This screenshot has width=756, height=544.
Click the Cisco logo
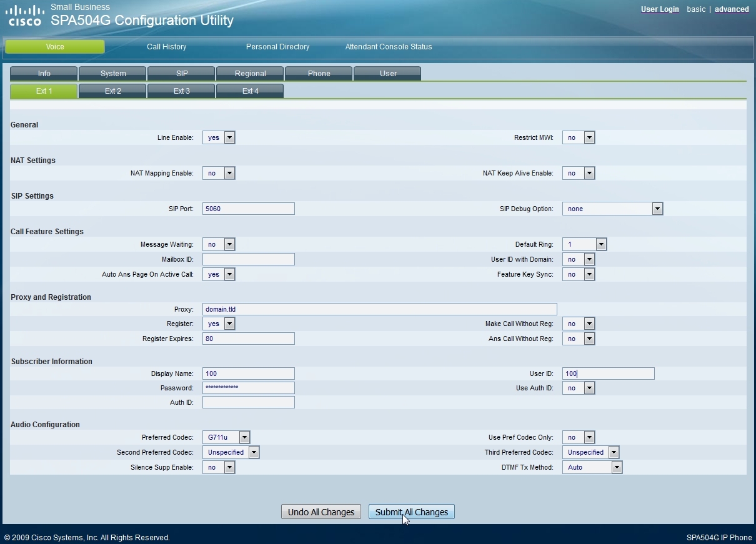[25, 16]
